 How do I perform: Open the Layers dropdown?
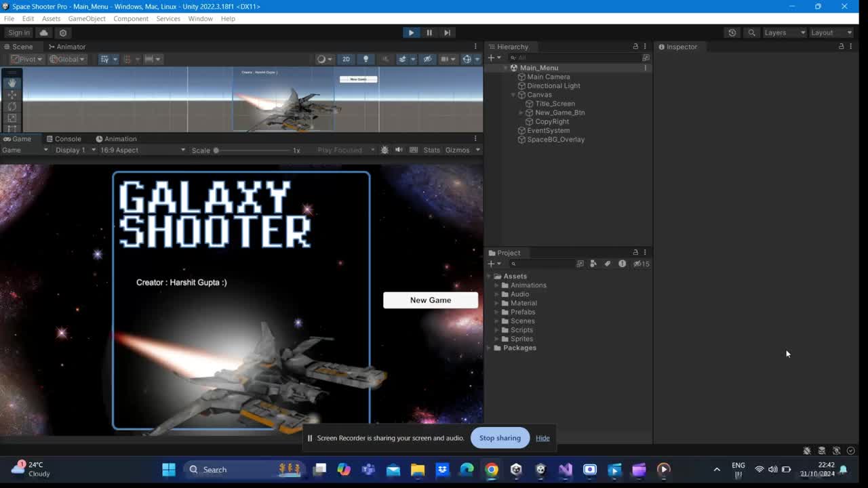click(784, 33)
